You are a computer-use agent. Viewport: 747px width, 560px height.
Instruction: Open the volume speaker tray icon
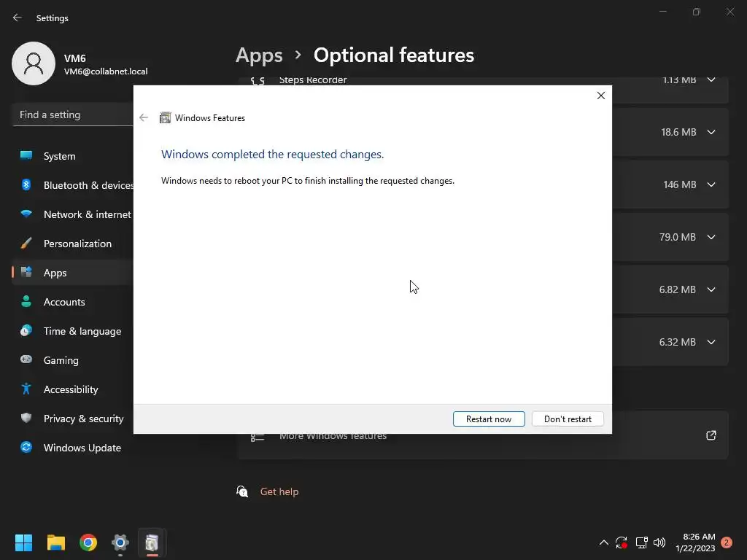click(659, 542)
